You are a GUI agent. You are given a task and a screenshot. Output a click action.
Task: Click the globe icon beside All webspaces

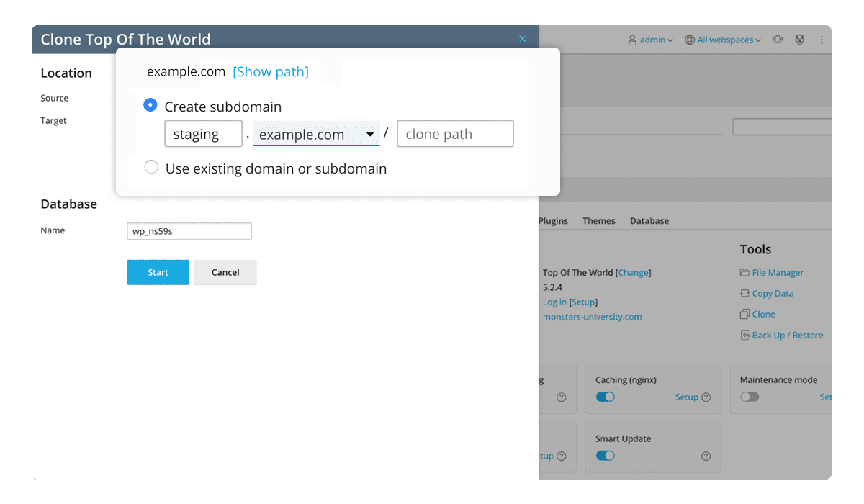[689, 40]
